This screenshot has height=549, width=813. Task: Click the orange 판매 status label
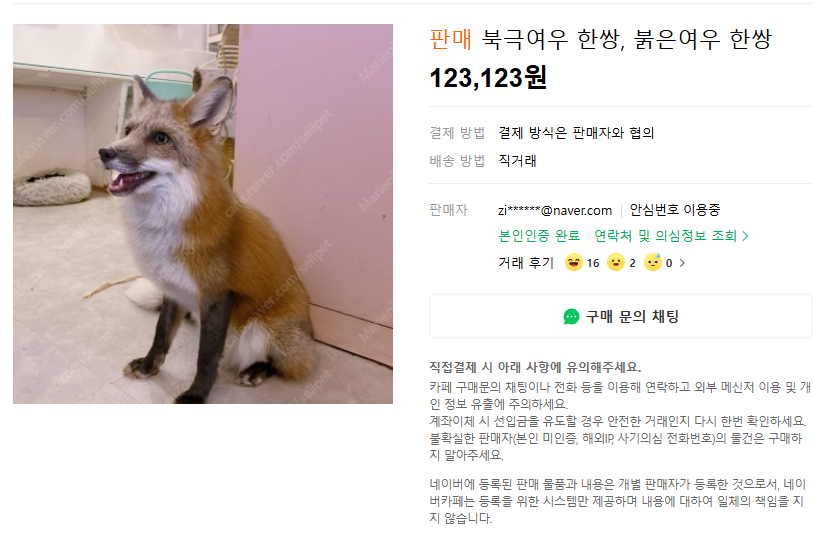click(451, 39)
